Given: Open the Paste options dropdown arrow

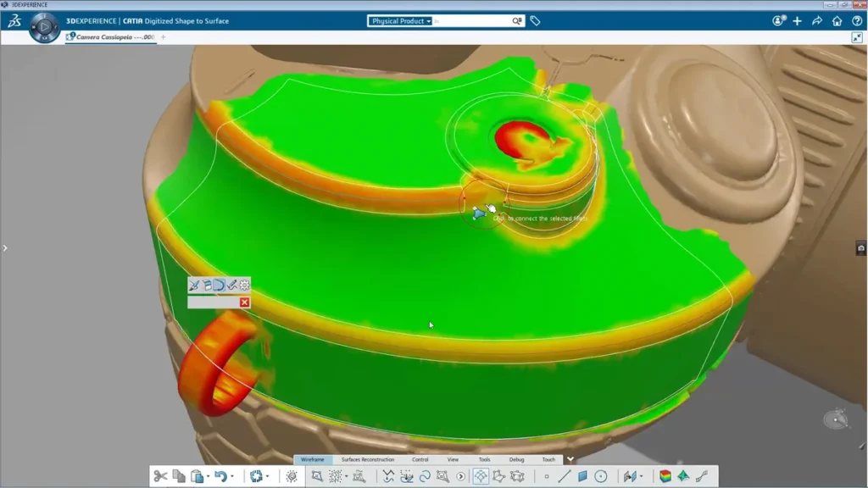Looking at the screenshot, I should (209, 476).
